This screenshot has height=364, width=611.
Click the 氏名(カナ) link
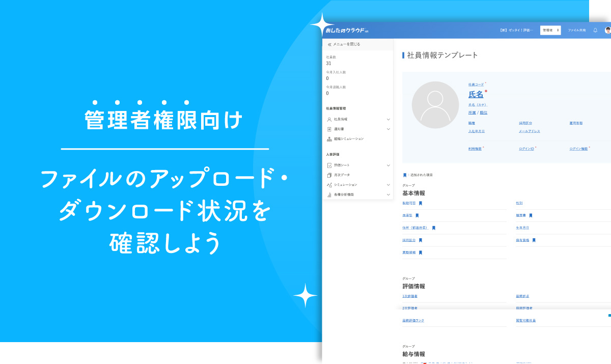coord(478,105)
